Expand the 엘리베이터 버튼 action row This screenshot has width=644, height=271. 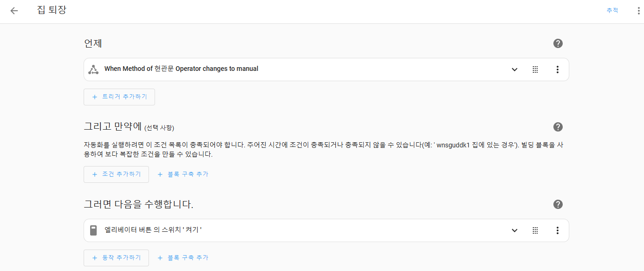[515, 230]
